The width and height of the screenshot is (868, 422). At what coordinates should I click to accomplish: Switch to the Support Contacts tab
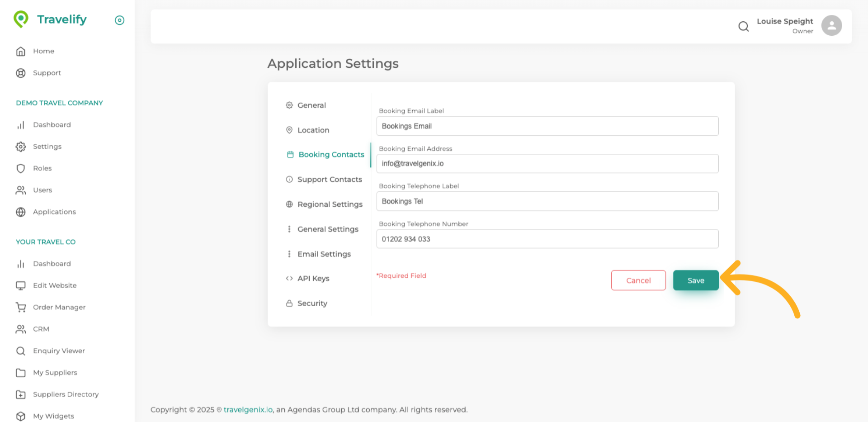coord(329,180)
